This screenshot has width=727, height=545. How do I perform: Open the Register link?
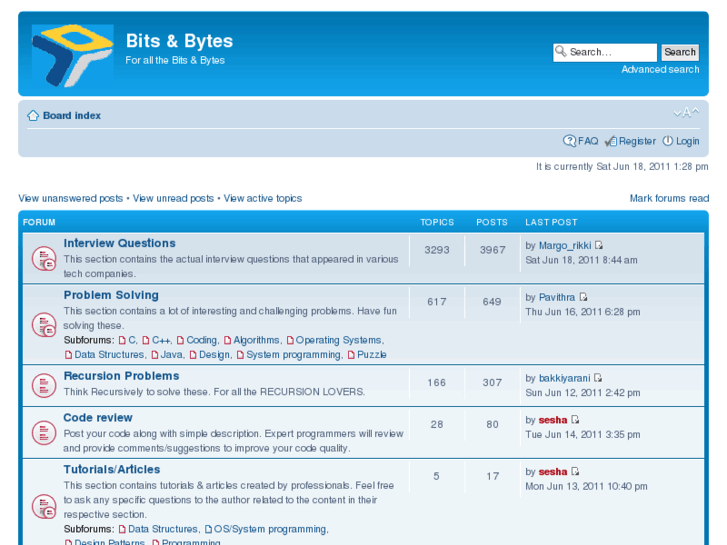[637, 141]
